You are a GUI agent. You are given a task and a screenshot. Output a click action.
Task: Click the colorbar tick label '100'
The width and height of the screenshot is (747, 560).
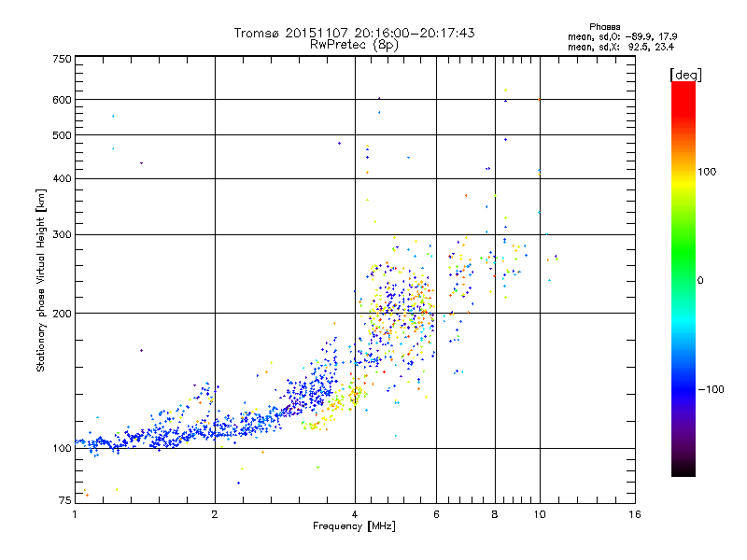(707, 172)
